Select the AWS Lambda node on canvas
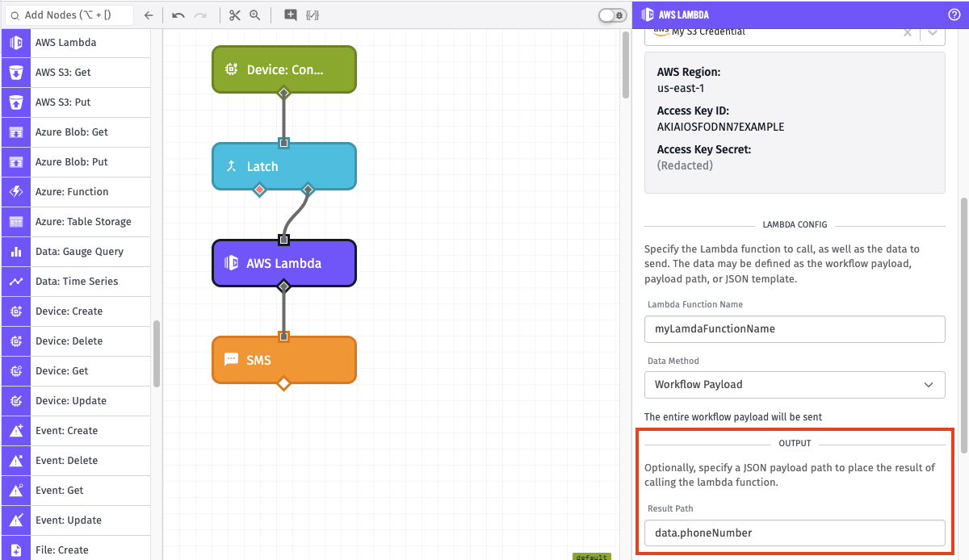This screenshot has width=969, height=560. click(283, 263)
